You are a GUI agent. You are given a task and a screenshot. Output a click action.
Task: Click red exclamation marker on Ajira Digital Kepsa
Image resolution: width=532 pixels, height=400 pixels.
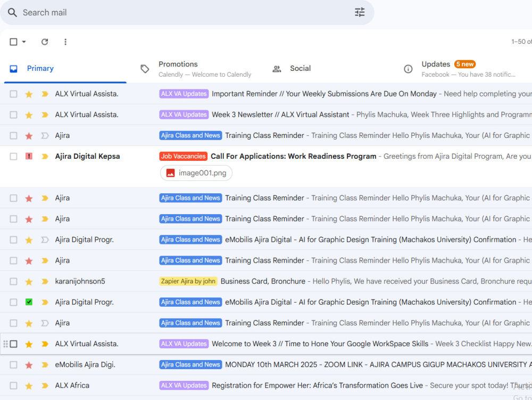click(29, 156)
